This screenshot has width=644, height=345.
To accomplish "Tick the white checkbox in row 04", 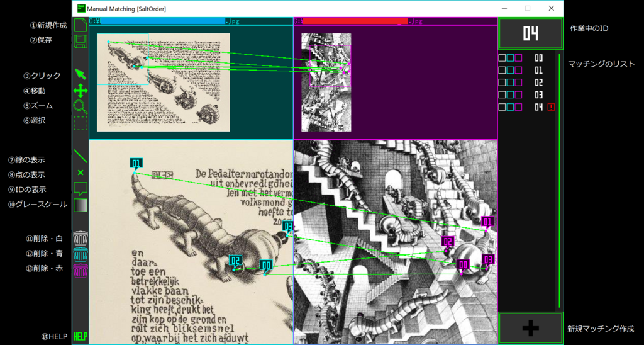I will point(502,107).
